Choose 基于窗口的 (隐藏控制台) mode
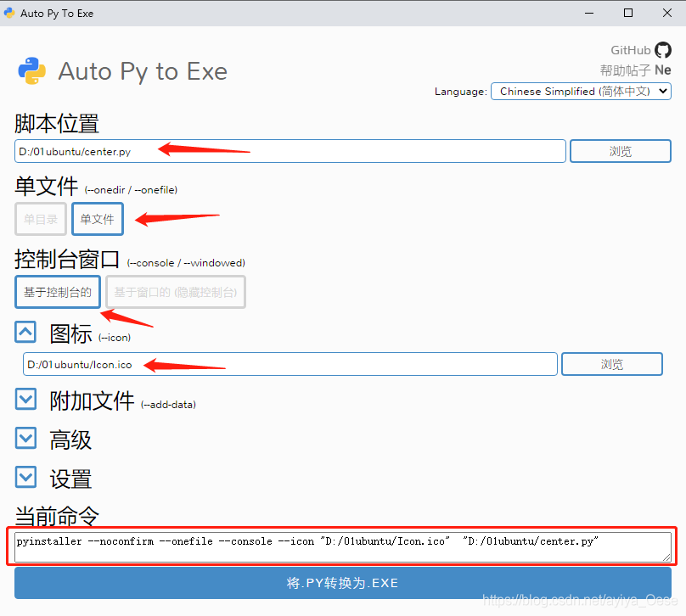 (x=176, y=292)
